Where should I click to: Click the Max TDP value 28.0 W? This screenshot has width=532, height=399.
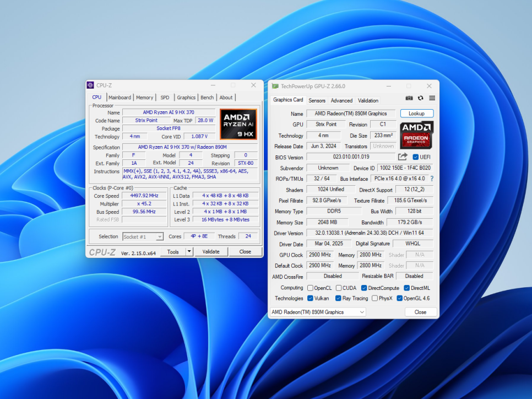[205, 121]
